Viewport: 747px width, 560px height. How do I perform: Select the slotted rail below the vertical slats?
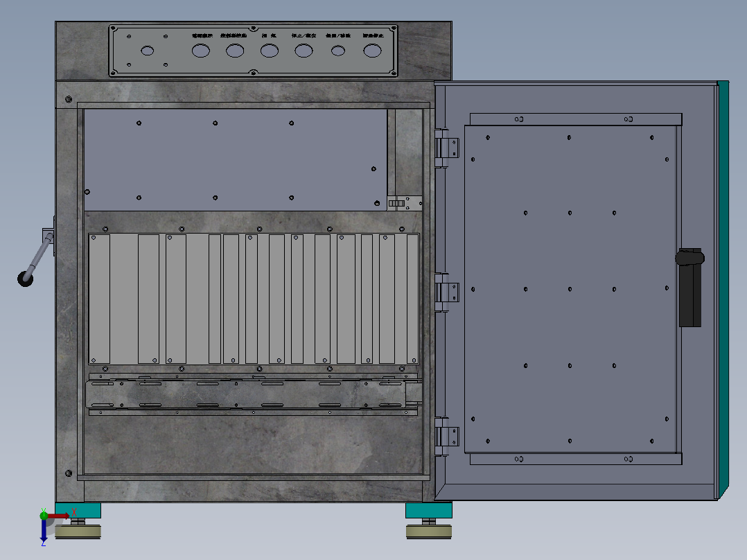(252, 394)
